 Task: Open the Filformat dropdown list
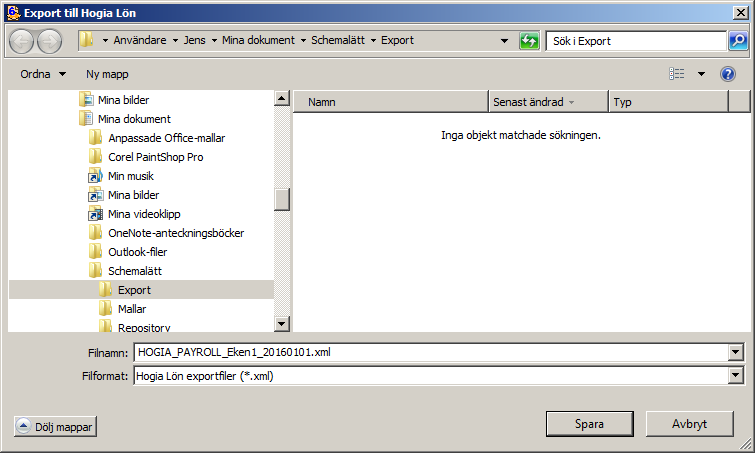point(736,375)
